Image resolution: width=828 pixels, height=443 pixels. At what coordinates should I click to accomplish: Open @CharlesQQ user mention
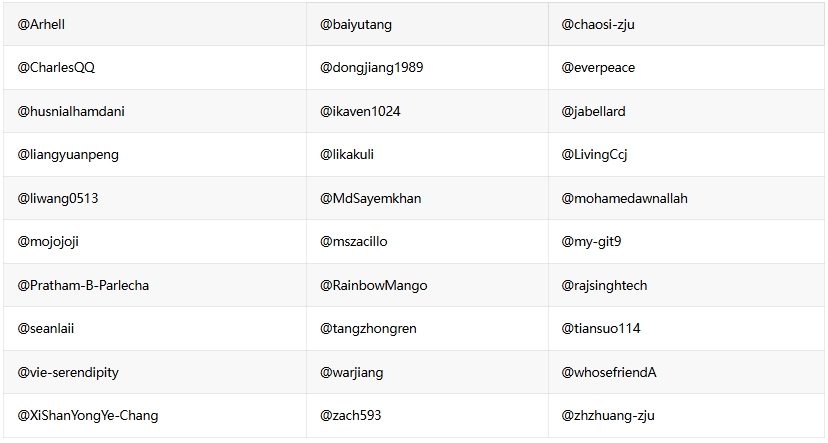tap(57, 68)
